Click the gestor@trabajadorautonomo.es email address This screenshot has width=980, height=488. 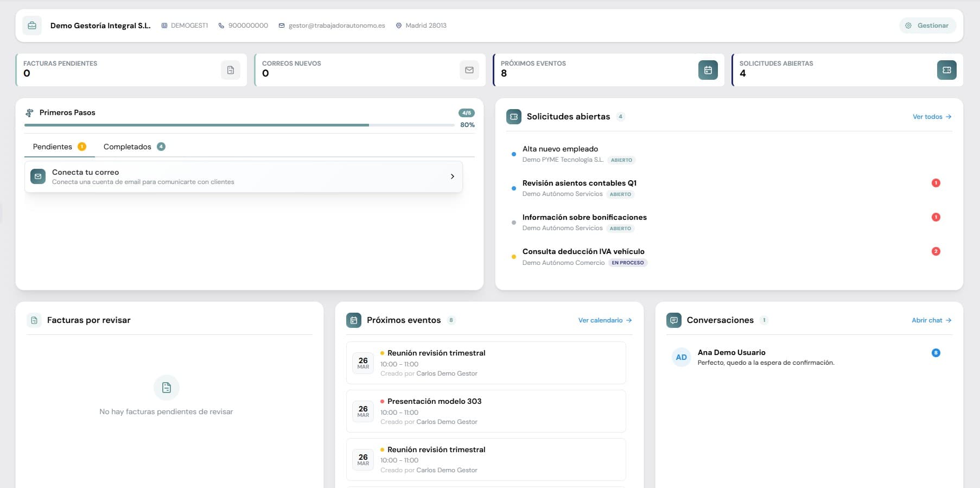point(337,26)
